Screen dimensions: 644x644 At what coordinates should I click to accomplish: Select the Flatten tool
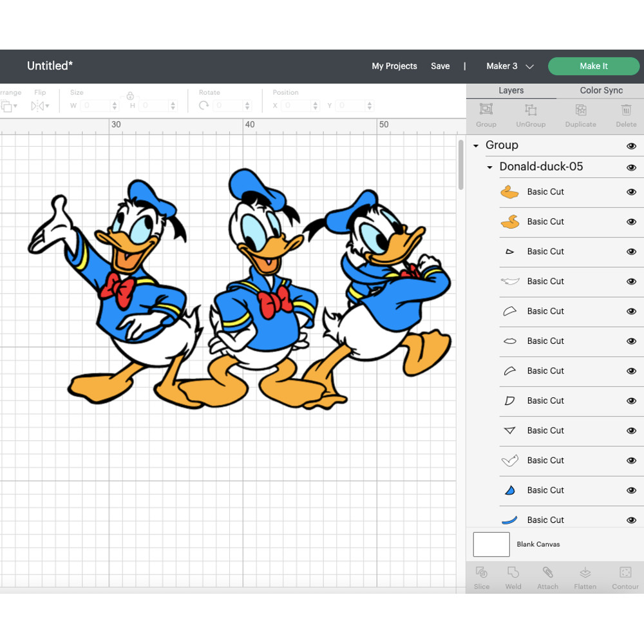click(585, 576)
